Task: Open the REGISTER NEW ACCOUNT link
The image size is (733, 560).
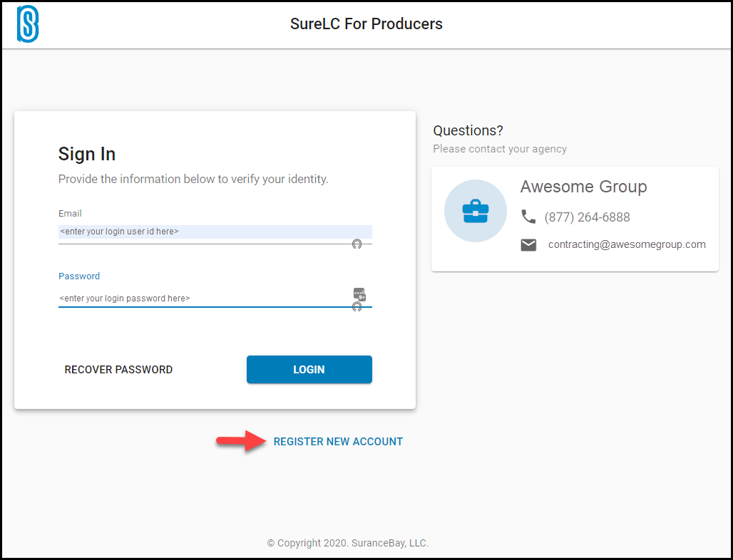Action: point(338,442)
